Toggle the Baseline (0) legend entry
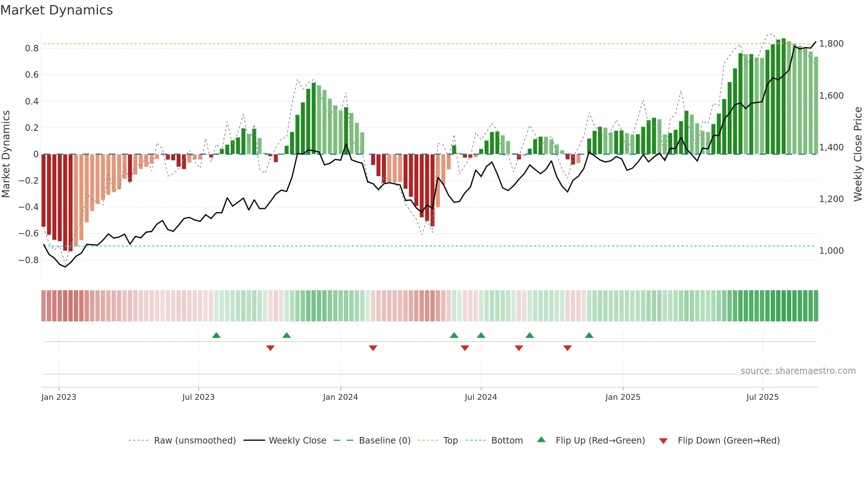 click(372, 440)
